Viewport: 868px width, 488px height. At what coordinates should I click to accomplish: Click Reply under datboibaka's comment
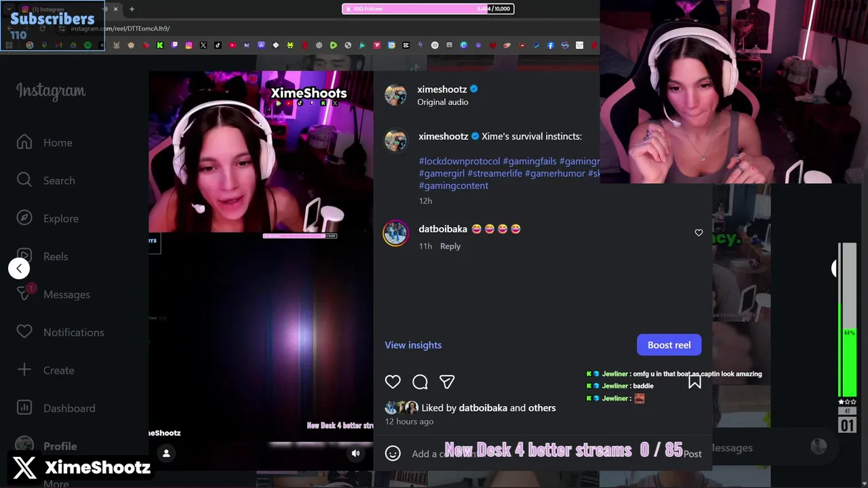point(450,246)
